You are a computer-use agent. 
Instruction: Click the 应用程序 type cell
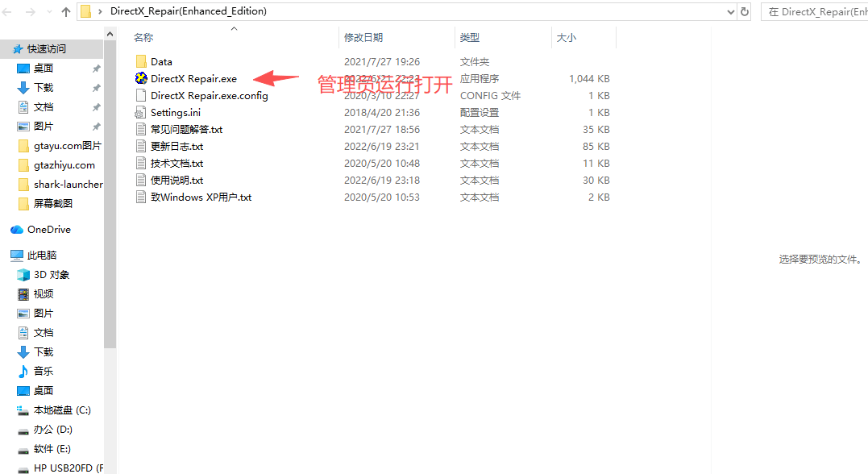480,79
